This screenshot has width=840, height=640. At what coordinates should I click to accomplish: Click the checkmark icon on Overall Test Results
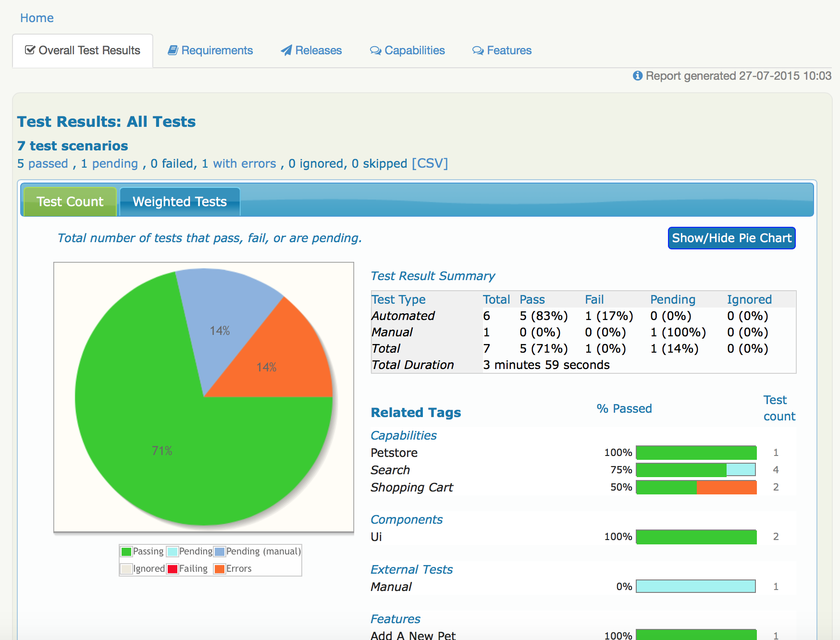[29, 50]
